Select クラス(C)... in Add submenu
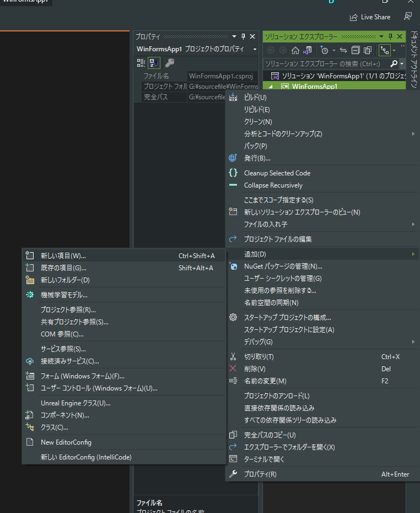Viewport: 420px width, 513px height. 124,427
